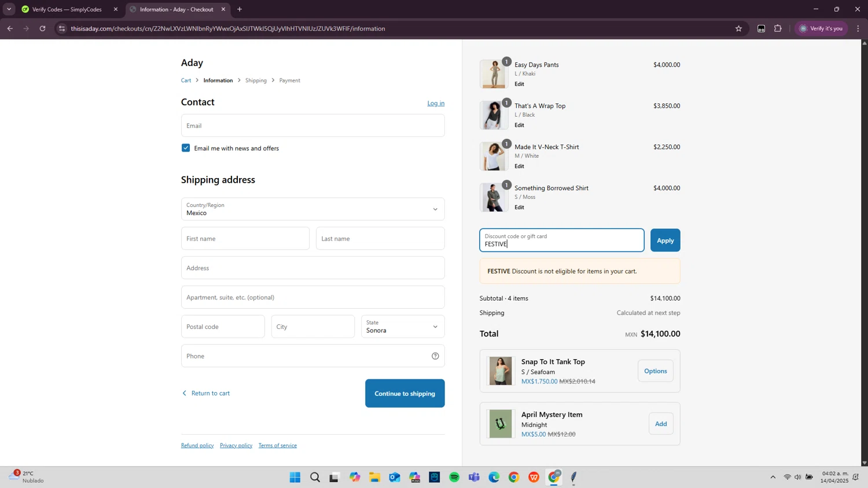Open Spotify from the taskbar

pyautogui.click(x=454, y=478)
